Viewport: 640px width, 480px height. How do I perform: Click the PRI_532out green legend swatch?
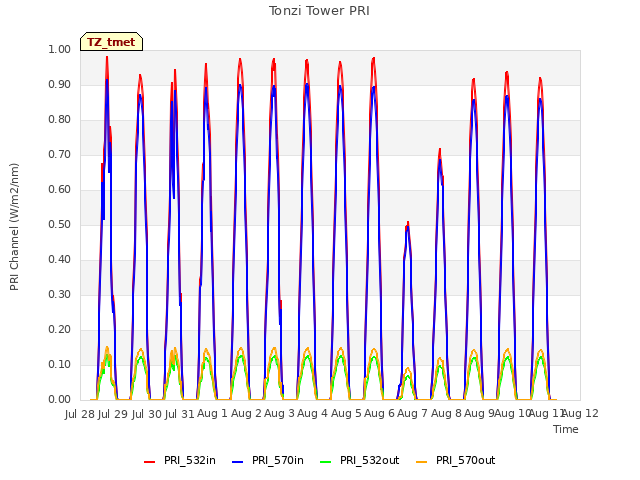point(326,462)
